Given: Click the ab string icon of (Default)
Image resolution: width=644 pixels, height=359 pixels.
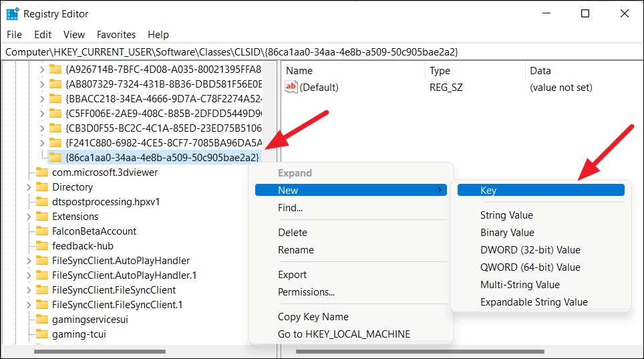Looking at the screenshot, I should [291, 87].
